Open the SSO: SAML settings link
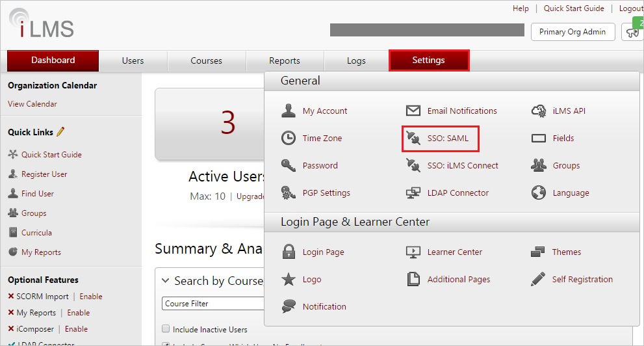644x346 pixels. click(448, 138)
